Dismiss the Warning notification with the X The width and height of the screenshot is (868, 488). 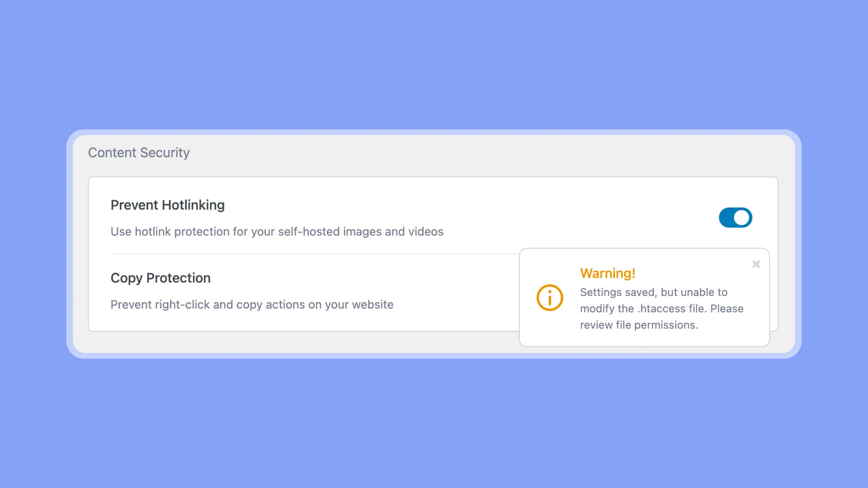(756, 264)
